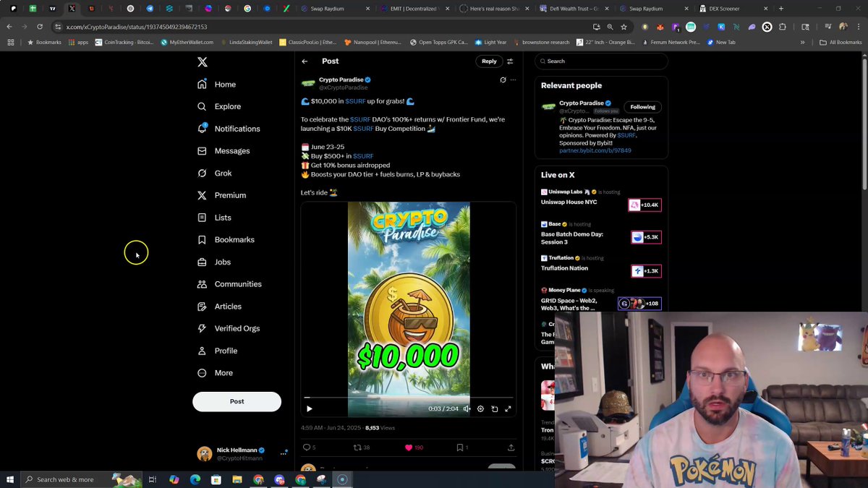Open reply sorting filter icon
The width and height of the screenshot is (868, 488).
click(x=510, y=61)
